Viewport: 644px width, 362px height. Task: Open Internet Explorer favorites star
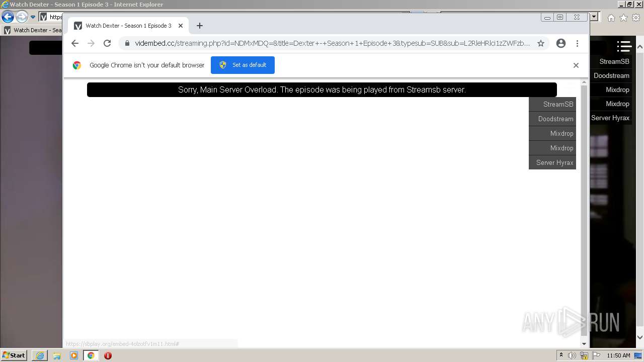(623, 18)
